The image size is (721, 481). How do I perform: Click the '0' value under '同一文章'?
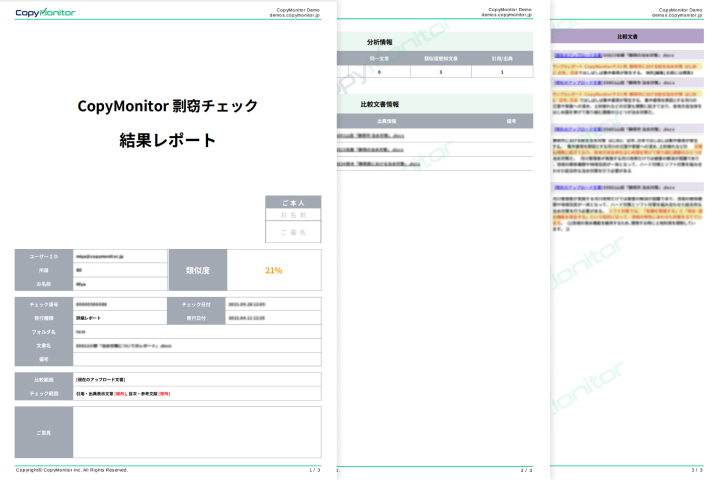(x=379, y=72)
